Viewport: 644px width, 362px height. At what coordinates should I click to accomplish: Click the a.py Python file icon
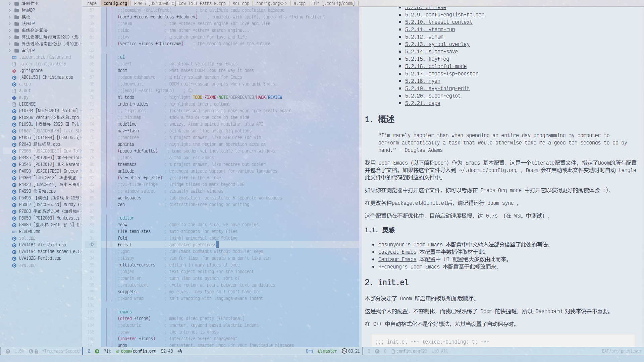(x=14, y=98)
